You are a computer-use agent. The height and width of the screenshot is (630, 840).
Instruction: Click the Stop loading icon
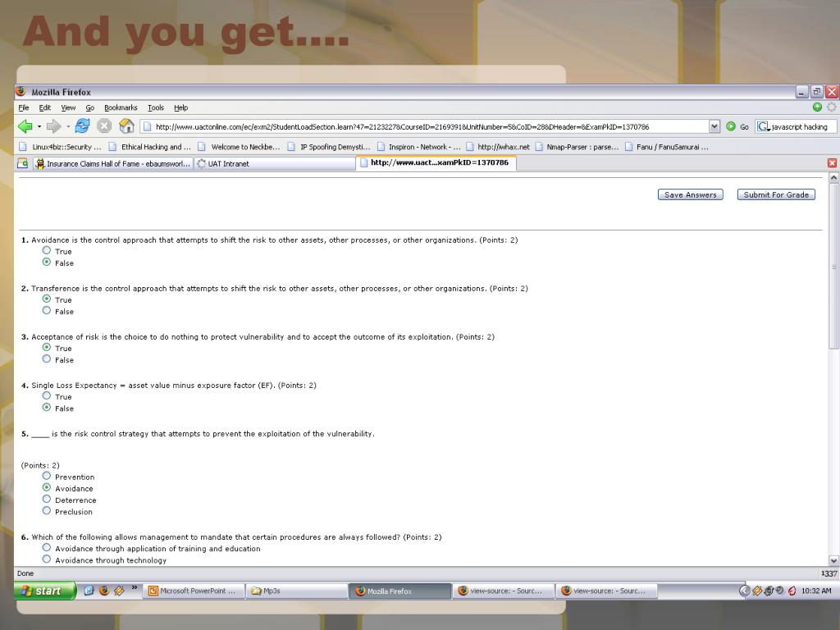pyautogui.click(x=104, y=126)
